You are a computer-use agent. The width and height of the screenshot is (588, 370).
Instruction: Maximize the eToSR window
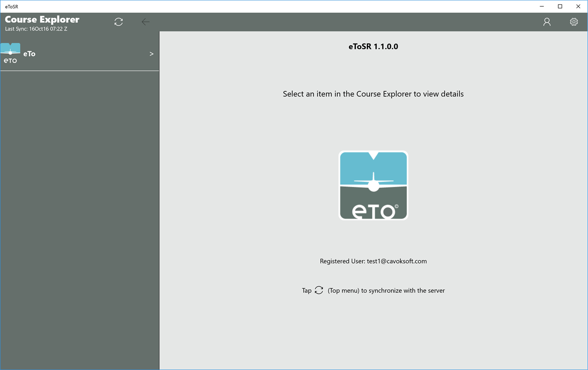point(560,6)
